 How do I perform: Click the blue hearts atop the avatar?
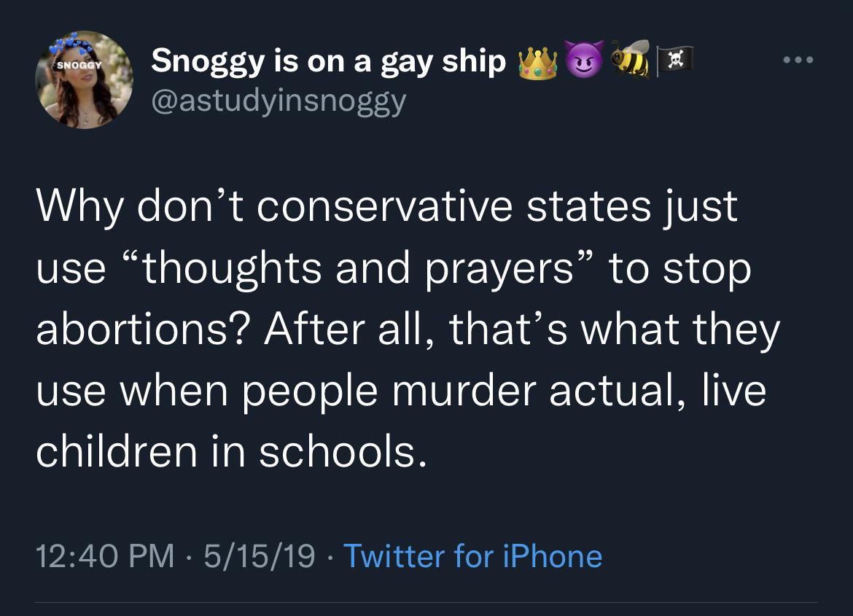pos(71,46)
